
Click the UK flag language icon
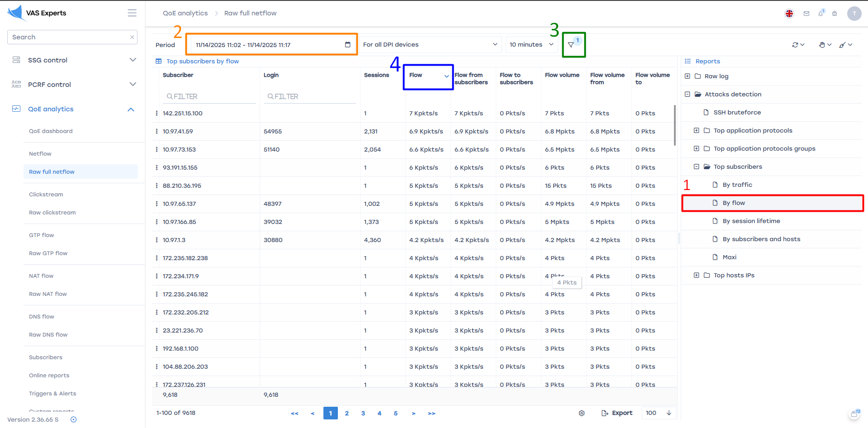[x=789, y=14]
